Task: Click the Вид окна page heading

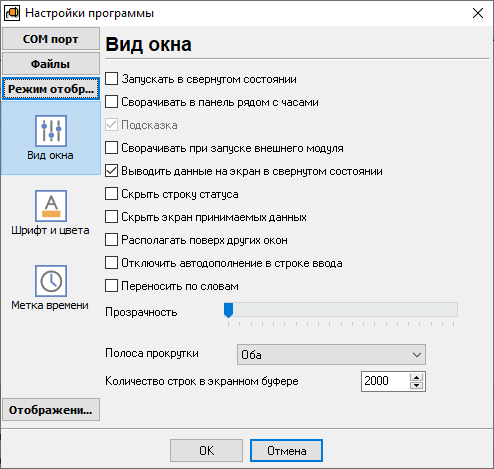Action: point(148,45)
